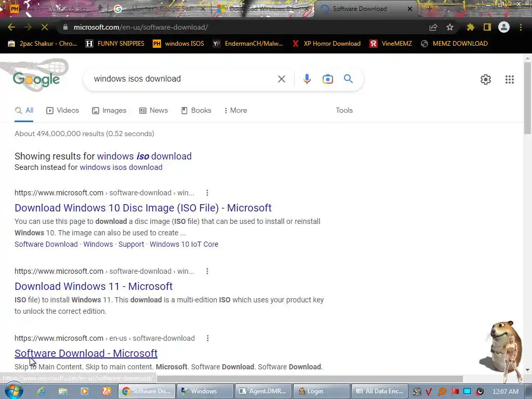Click the Google logo
532x399 pixels.
tap(36, 79)
